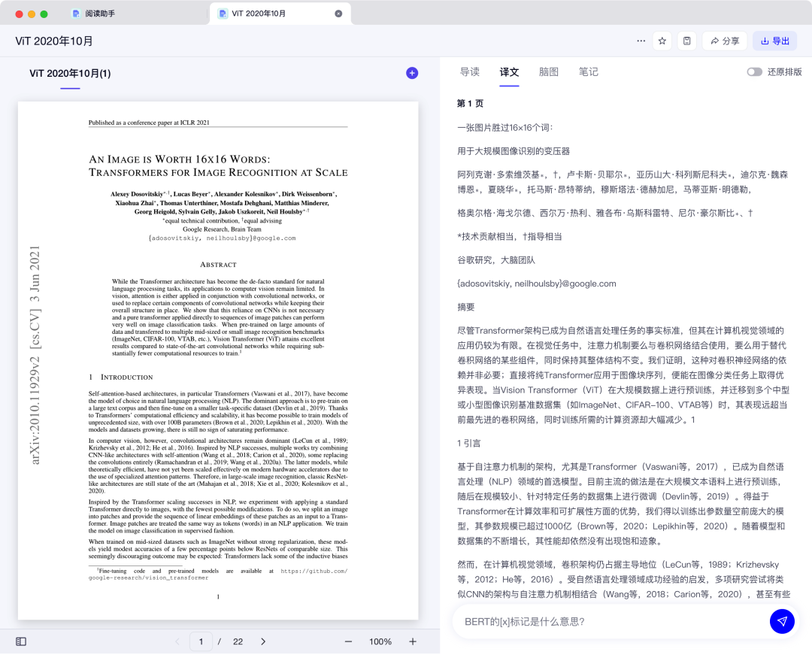Go to next PDF page

click(x=263, y=641)
